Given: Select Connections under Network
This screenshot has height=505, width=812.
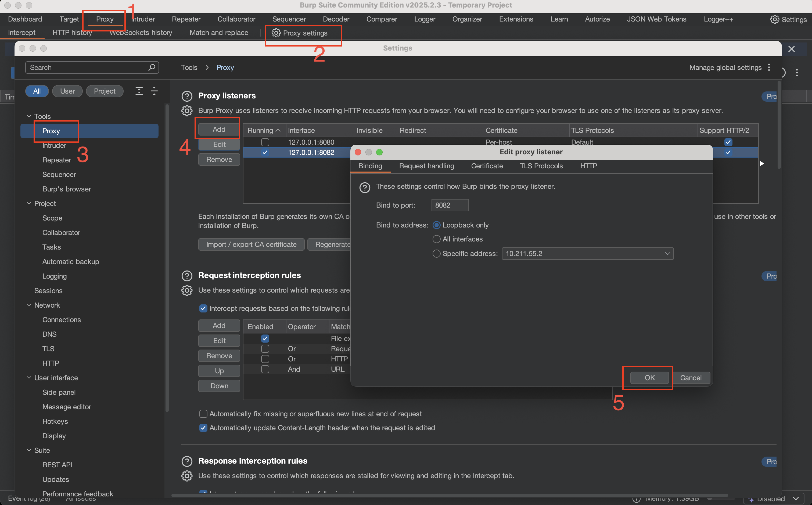Looking at the screenshot, I should pos(62,320).
